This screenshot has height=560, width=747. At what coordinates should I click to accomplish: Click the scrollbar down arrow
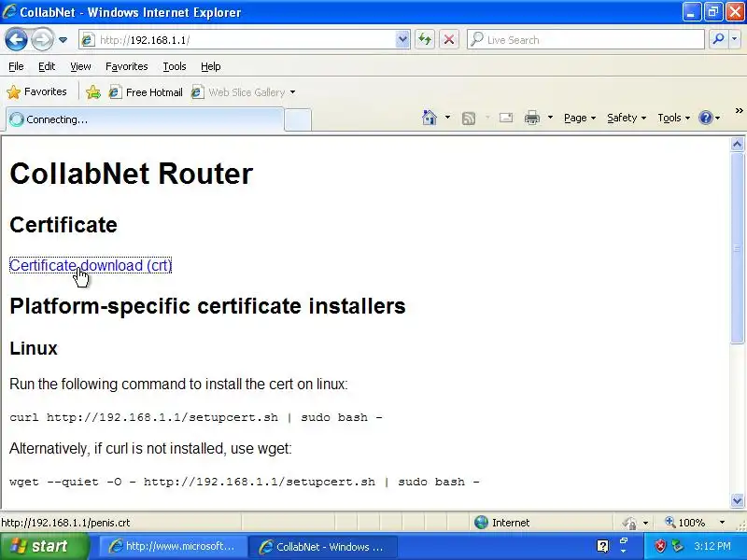tap(737, 500)
